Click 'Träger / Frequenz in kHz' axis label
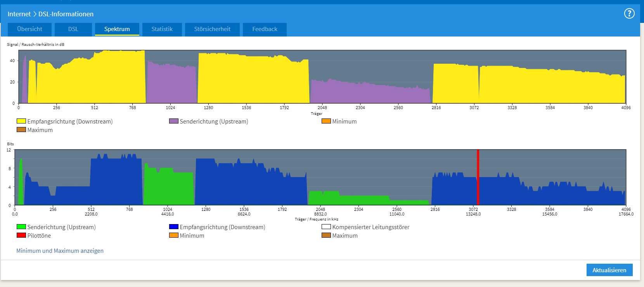 pyautogui.click(x=317, y=219)
